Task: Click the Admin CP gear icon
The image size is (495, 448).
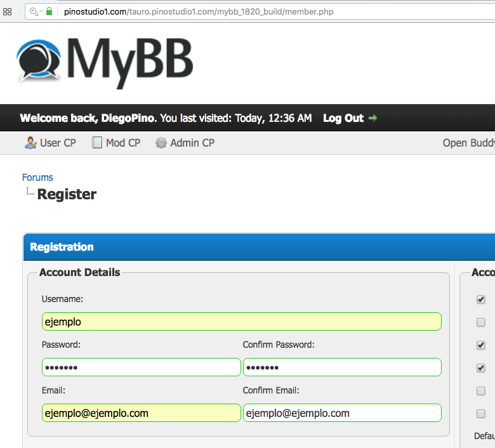Action: coord(161,143)
